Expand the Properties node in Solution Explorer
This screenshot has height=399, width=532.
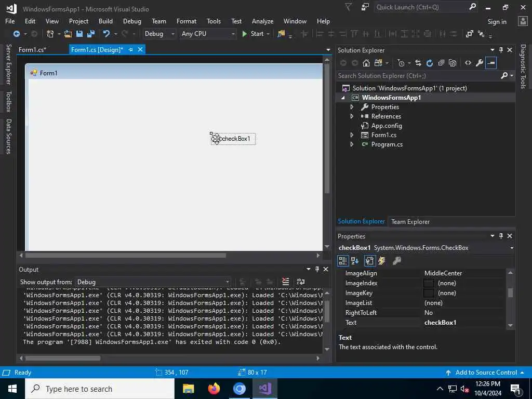coord(352,107)
